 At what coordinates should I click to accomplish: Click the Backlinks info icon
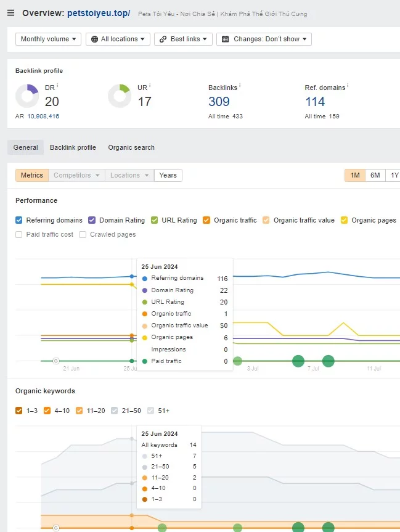click(240, 86)
